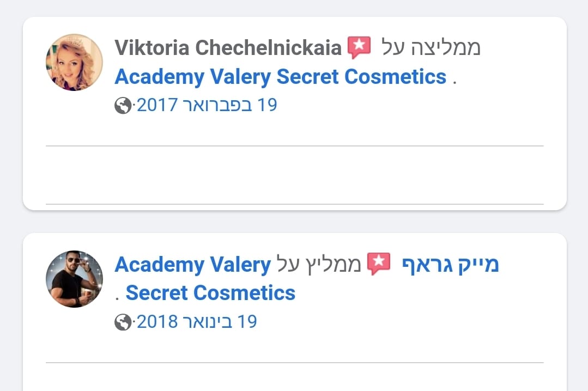Click the recommendation star icon beside מייק גראף
588x391 pixels.
pos(379,265)
